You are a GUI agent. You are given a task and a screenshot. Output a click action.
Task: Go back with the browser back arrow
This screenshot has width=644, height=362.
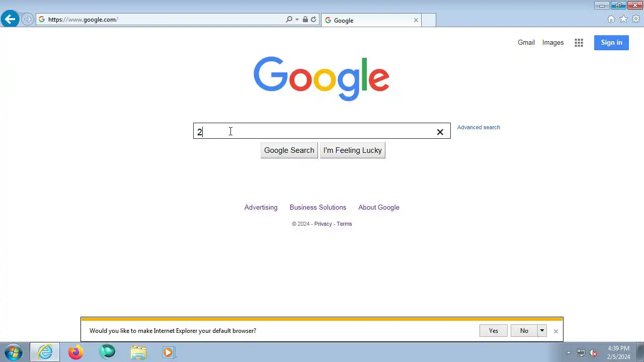tap(10, 20)
